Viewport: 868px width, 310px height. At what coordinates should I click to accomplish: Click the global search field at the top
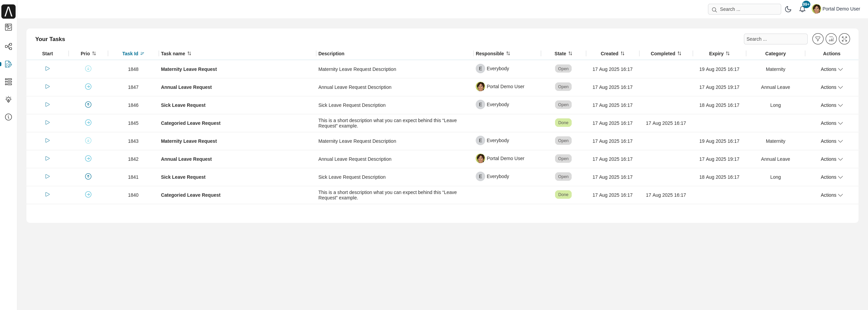pyautogui.click(x=745, y=9)
